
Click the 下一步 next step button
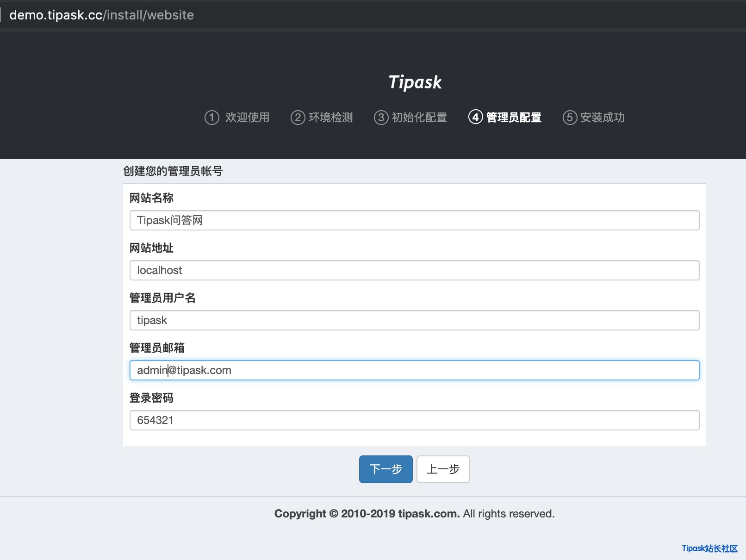point(385,469)
